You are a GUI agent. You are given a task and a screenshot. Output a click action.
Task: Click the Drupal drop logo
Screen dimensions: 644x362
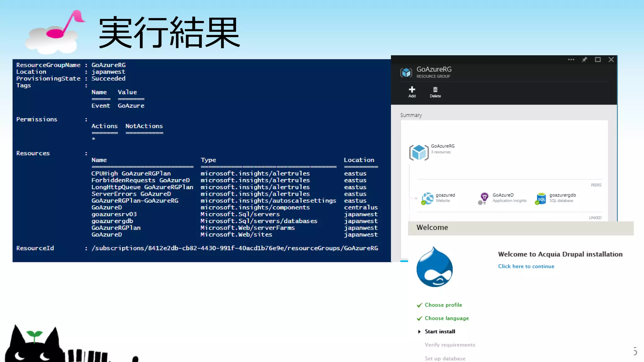(x=434, y=267)
